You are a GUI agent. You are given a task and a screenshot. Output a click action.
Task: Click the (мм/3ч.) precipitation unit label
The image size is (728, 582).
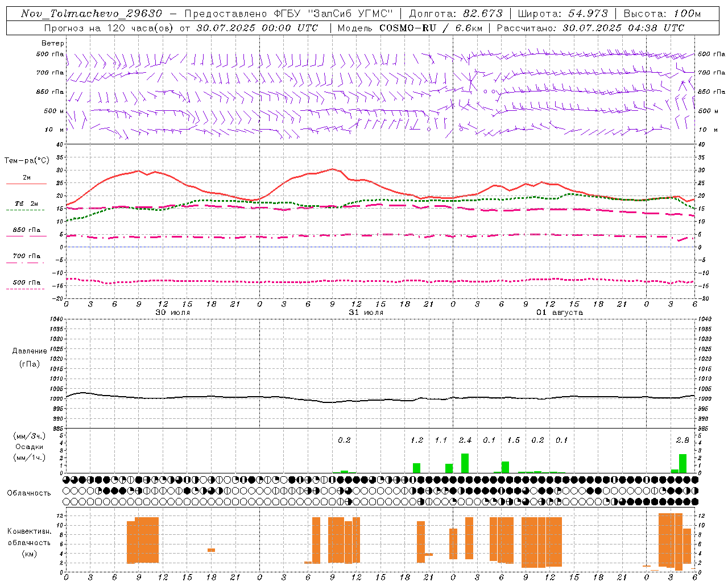pyautogui.click(x=30, y=436)
